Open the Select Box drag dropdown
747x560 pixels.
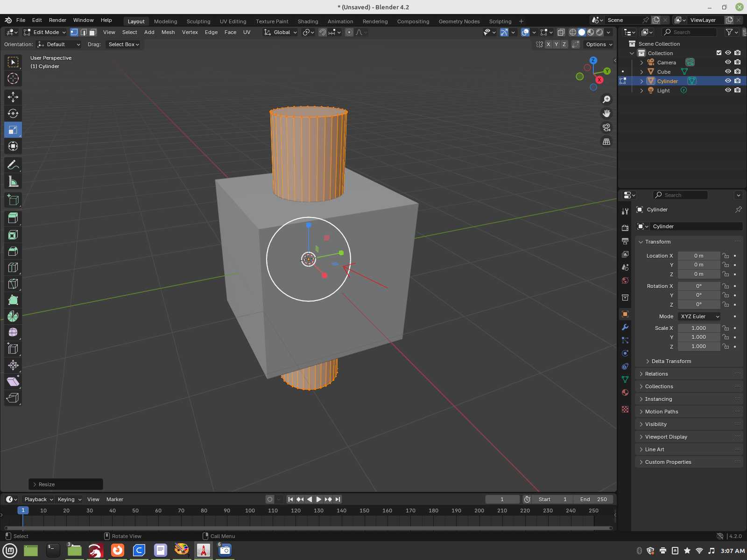[124, 44]
